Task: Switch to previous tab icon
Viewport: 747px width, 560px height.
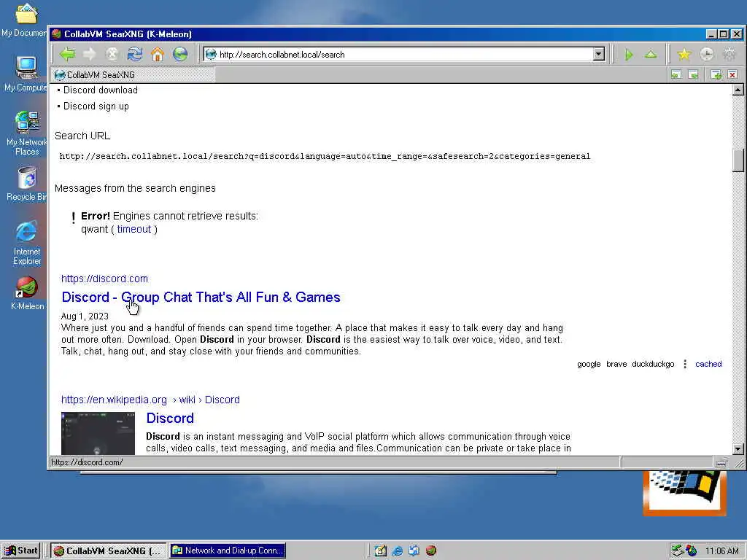Action: [x=676, y=75]
